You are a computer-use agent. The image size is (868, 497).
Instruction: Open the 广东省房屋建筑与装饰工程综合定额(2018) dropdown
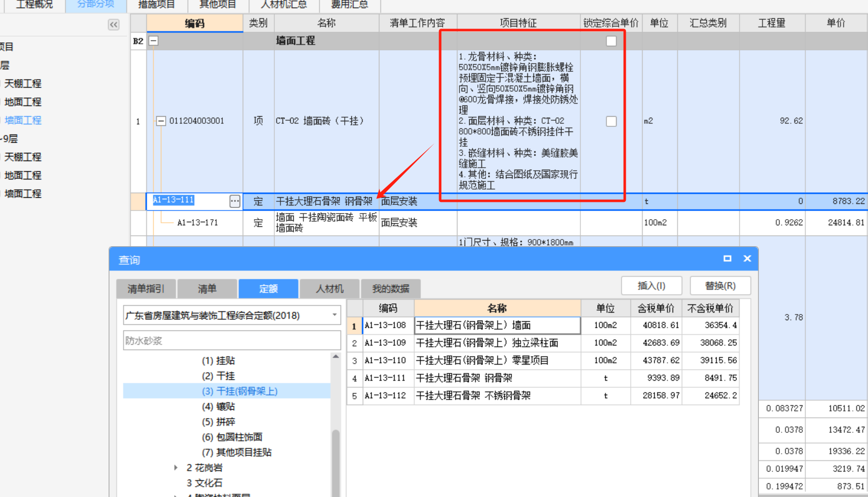point(335,315)
